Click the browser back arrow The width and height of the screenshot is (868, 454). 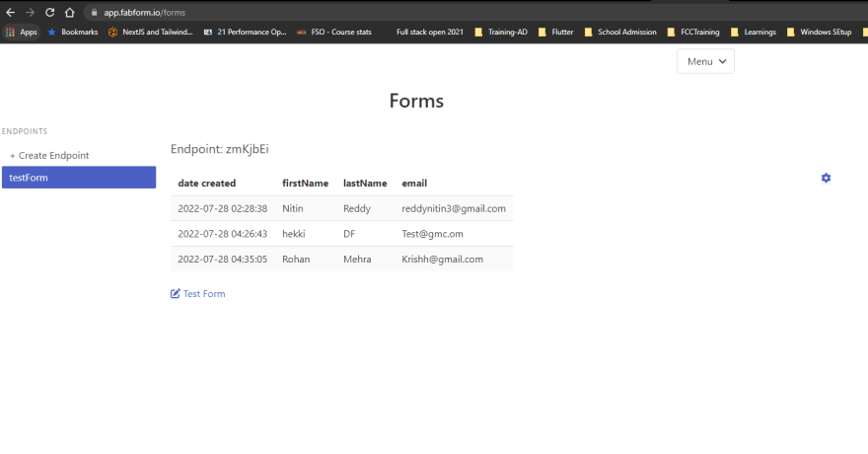coord(11,12)
